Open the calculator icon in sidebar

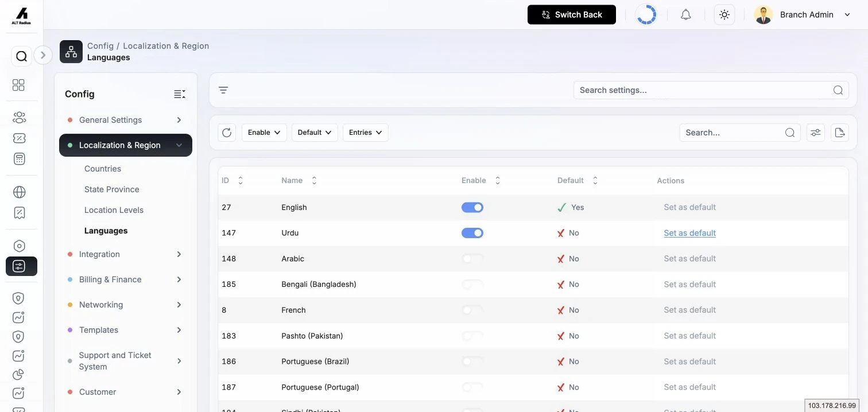(x=19, y=159)
